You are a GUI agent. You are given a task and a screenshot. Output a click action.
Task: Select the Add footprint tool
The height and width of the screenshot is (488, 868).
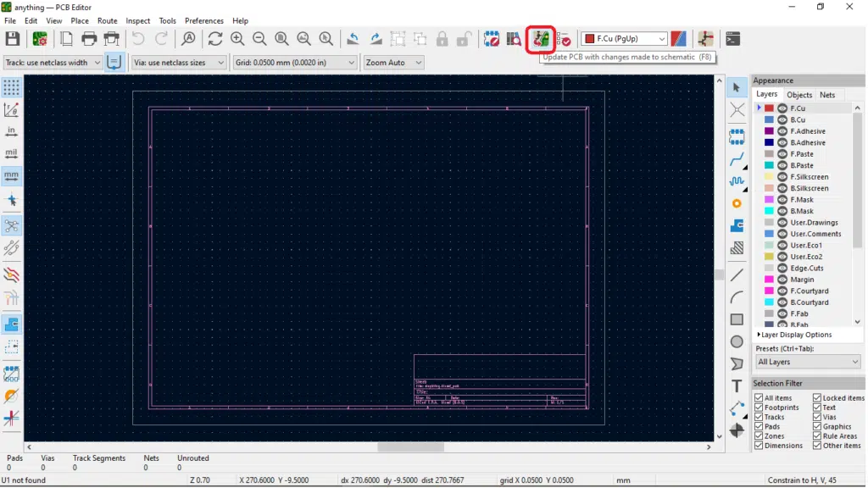click(737, 136)
